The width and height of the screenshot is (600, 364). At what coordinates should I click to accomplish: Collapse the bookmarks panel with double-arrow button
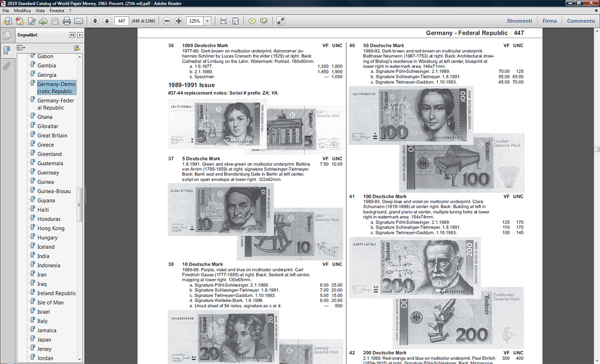pyautogui.click(x=72, y=35)
